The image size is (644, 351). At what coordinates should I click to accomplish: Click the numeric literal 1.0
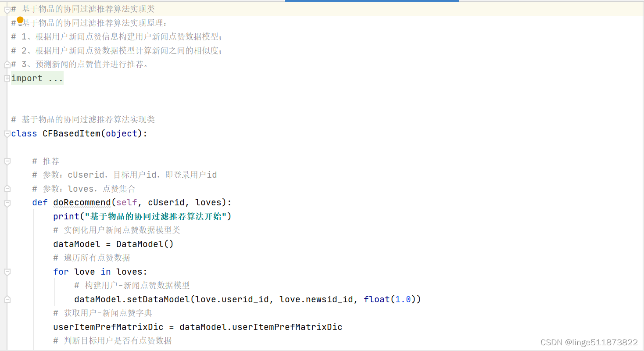pos(403,299)
